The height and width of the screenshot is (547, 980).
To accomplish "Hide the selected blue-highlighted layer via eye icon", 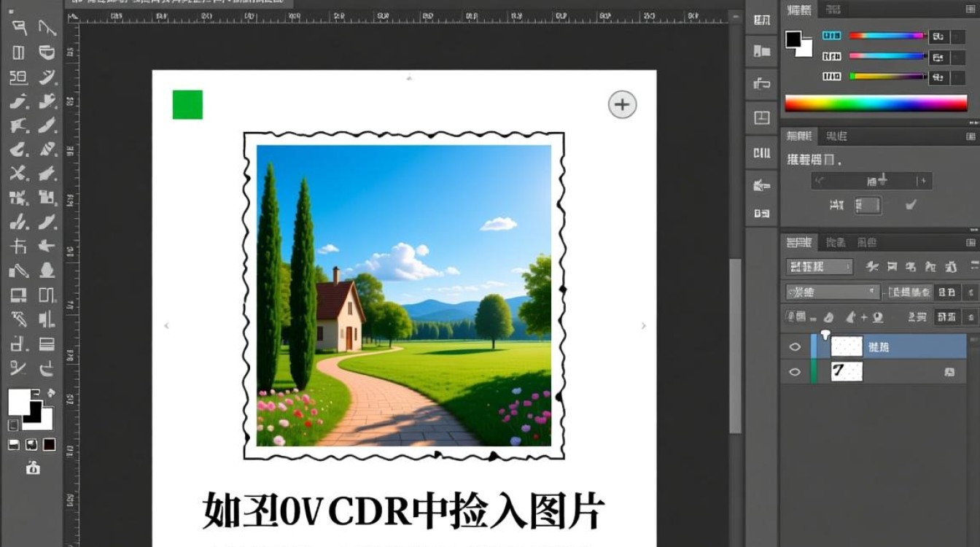I will click(795, 347).
